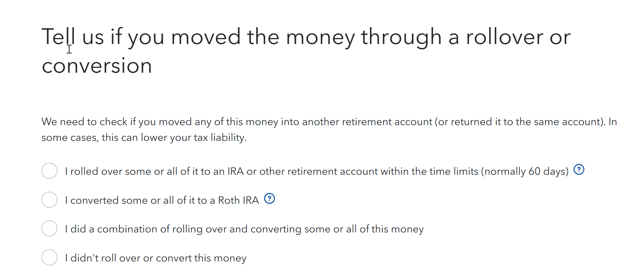Choose the combination of rolling over and converting radio
The height and width of the screenshot is (274, 644).
(49, 229)
